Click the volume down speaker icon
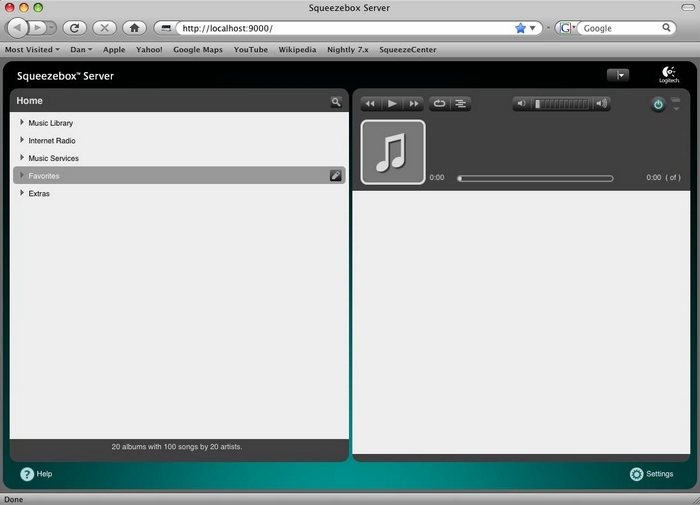 tap(521, 104)
